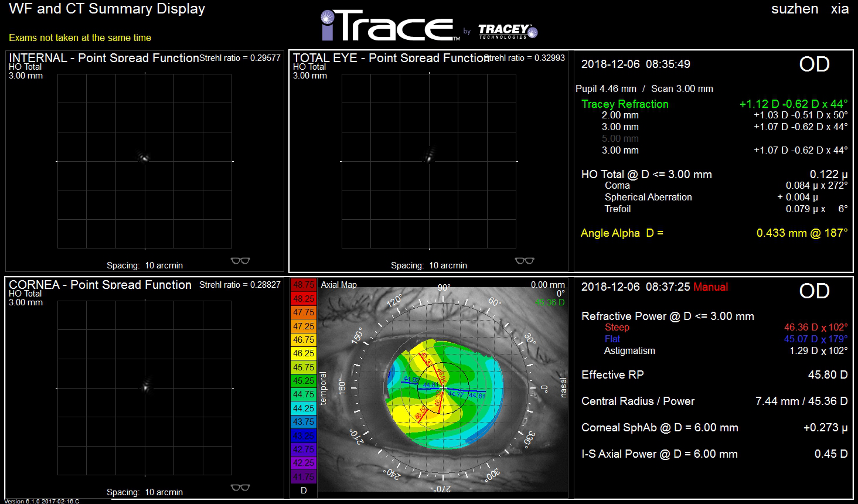Click the Spherical Aberration row label
Image resolution: width=858 pixels, height=504 pixels.
(648, 197)
